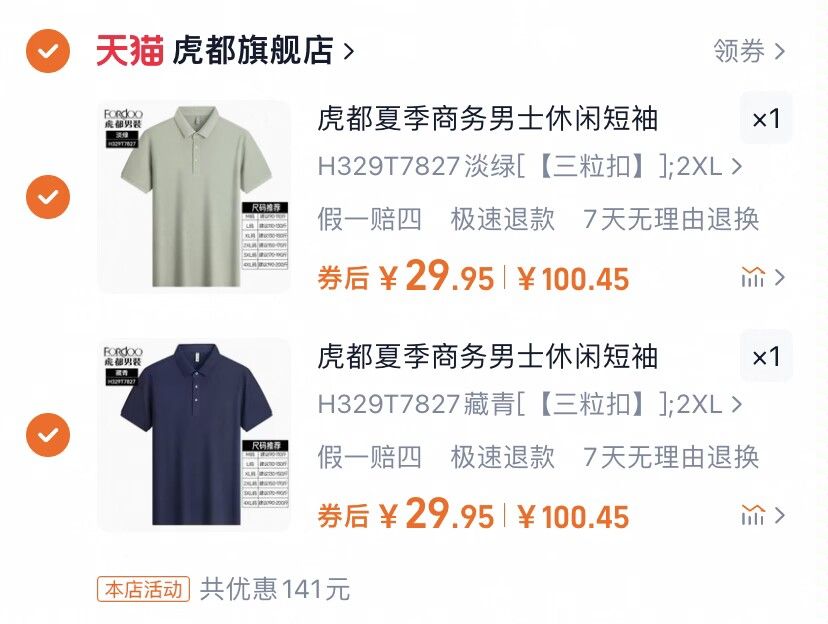The width and height of the screenshot is (828, 624).
Task: Change quantity ×1 for light green shirt
Action: [x=766, y=118]
